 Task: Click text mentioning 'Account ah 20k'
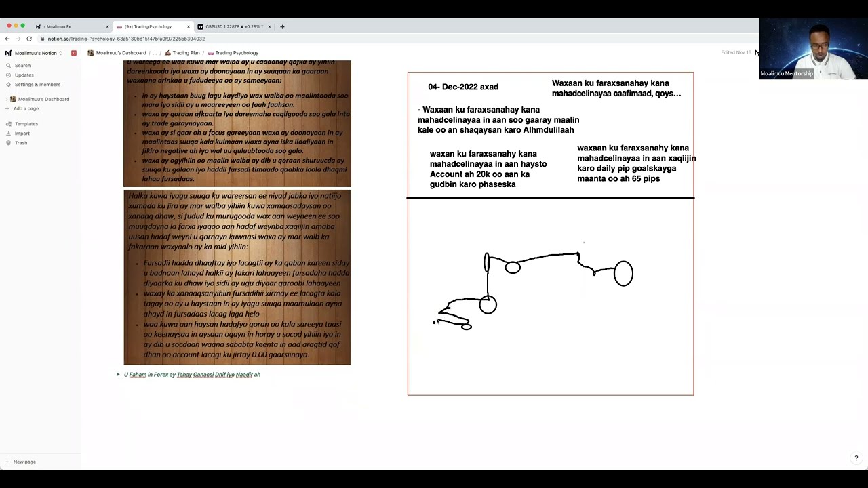[x=488, y=169]
